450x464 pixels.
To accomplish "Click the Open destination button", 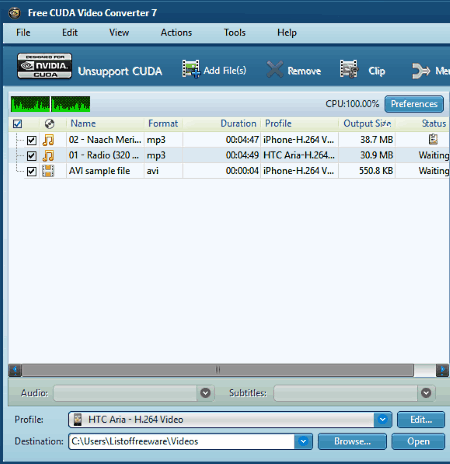I will 418,441.
